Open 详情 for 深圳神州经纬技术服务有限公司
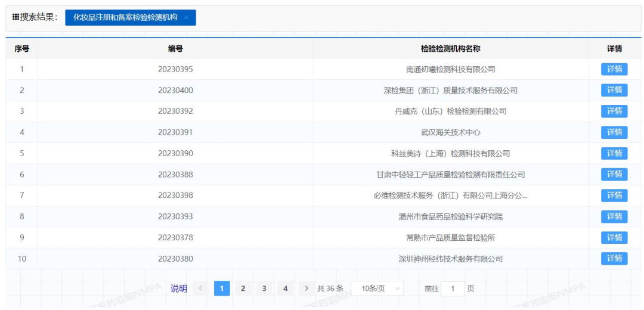 click(x=614, y=258)
